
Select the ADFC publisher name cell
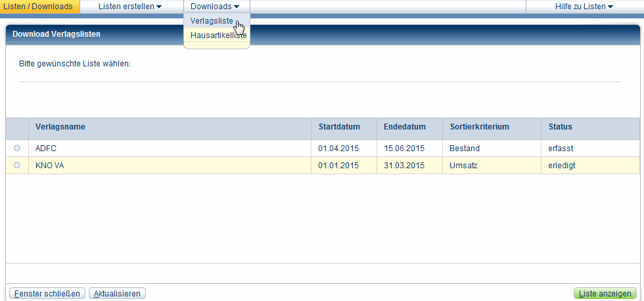(x=47, y=149)
